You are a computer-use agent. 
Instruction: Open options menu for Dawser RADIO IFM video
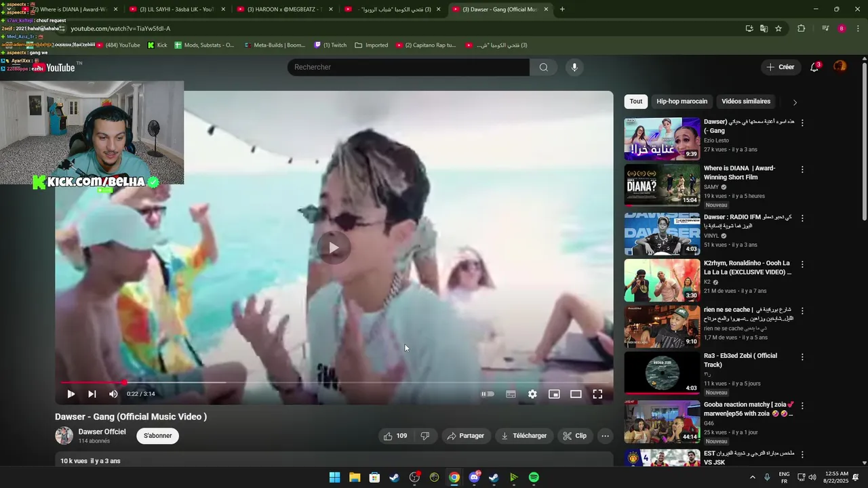pos(802,218)
